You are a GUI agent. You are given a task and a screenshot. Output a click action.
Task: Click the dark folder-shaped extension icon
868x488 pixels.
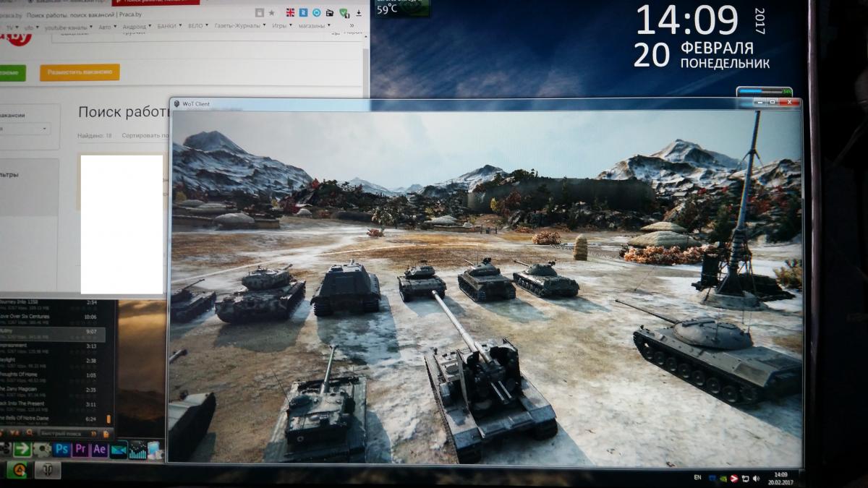(x=330, y=12)
